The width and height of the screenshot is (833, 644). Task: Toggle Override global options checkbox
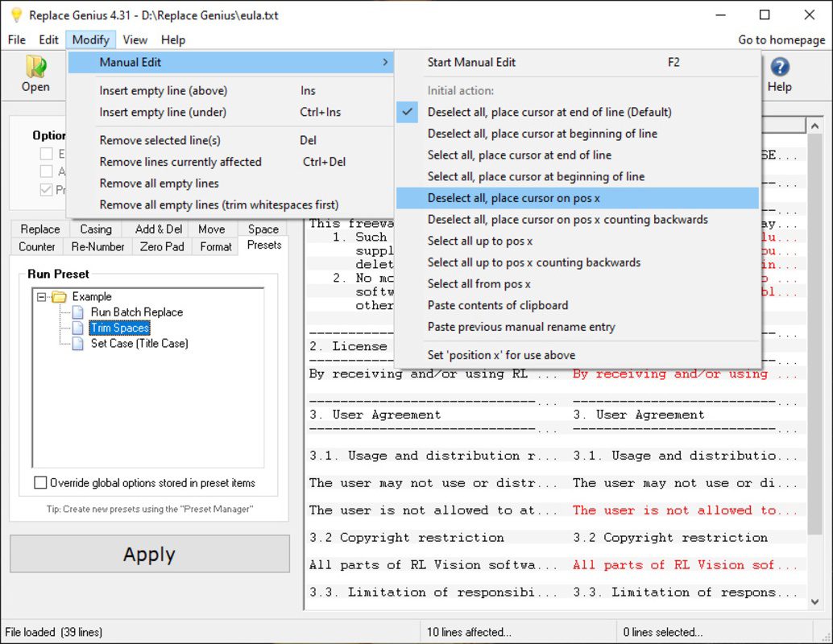click(40, 483)
